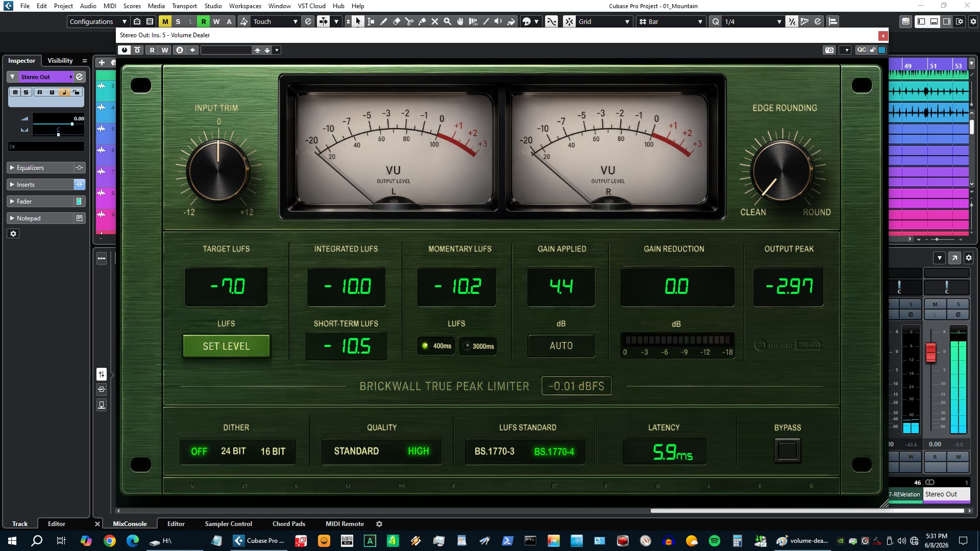
Task: Select the Glue tool
Action: [422, 21]
